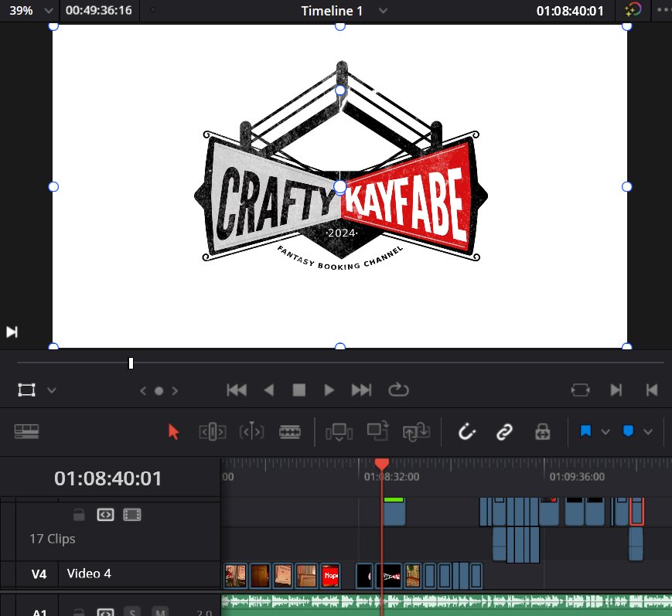Click the skip-to-end icon left of the viewer
Screen dimensions: 672x616
[x=12, y=332]
